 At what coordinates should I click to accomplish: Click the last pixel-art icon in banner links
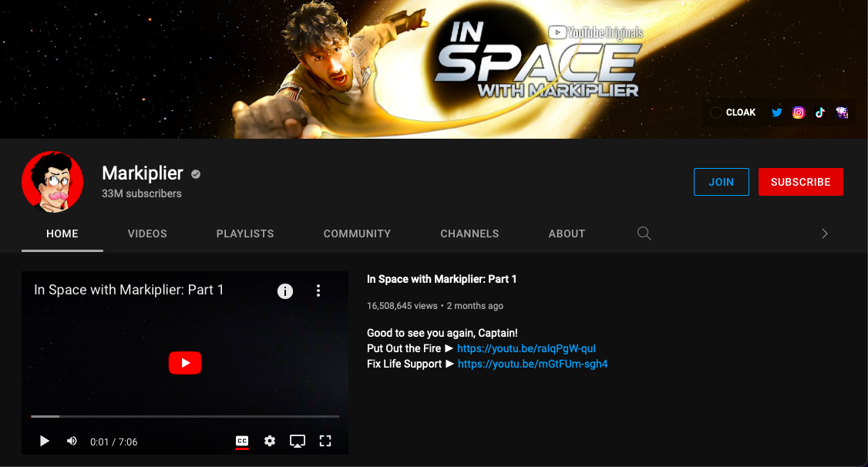point(842,113)
